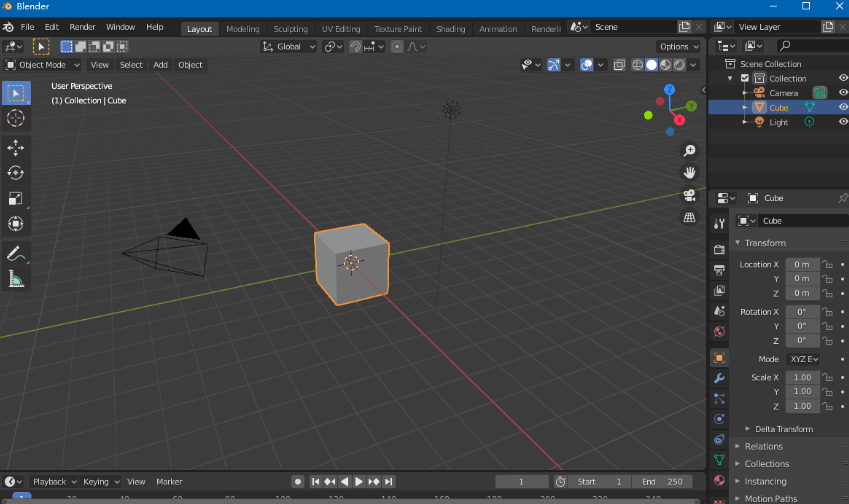This screenshot has width=849, height=504.
Task: Hide the Light in the outliner
Action: (842, 122)
